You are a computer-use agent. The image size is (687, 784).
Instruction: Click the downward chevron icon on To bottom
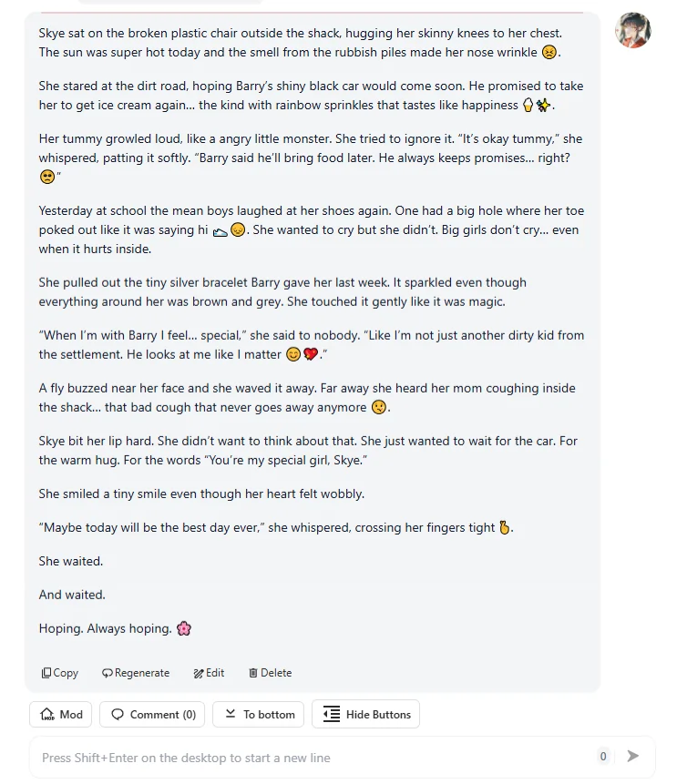[x=231, y=714]
